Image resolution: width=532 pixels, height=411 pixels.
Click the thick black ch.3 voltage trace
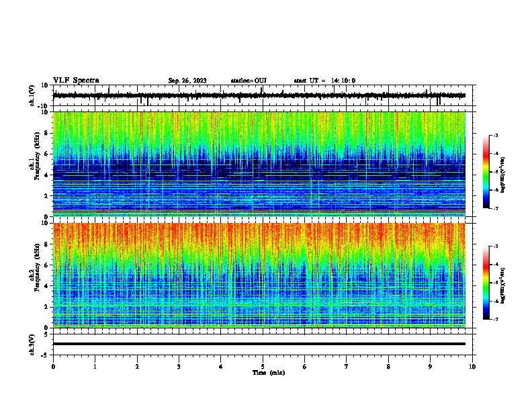pos(259,344)
